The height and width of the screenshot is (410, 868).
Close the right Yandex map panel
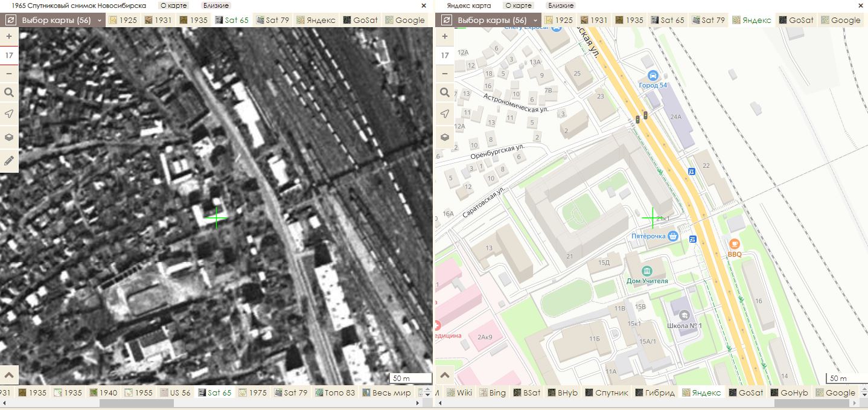tap(862, 5)
